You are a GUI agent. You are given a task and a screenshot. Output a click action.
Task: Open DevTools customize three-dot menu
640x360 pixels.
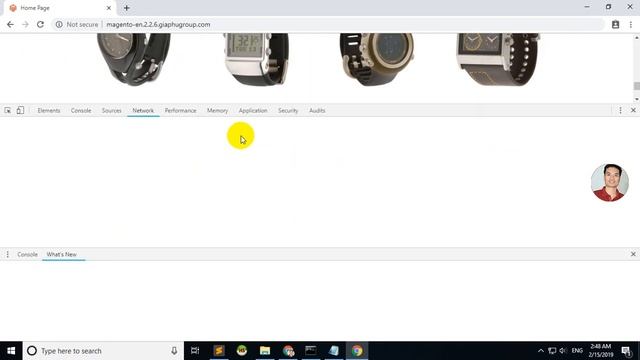pyautogui.click(x=620, y=110)
